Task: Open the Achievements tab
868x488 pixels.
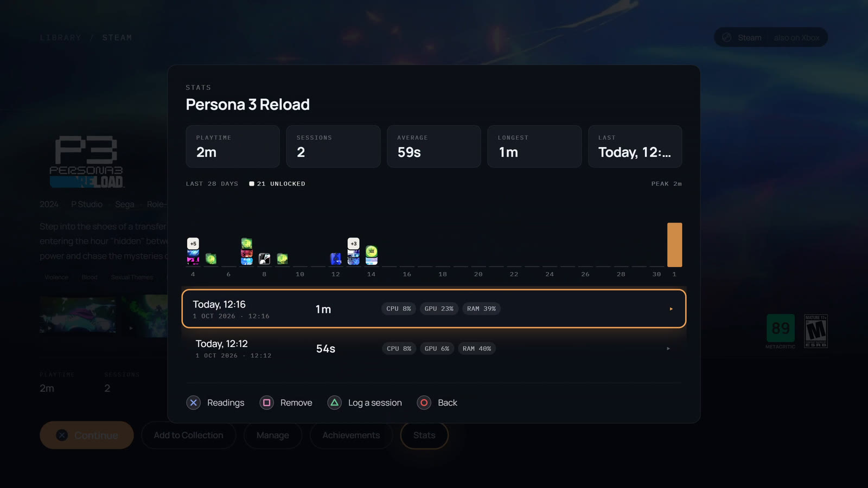Action: (351, 435)
